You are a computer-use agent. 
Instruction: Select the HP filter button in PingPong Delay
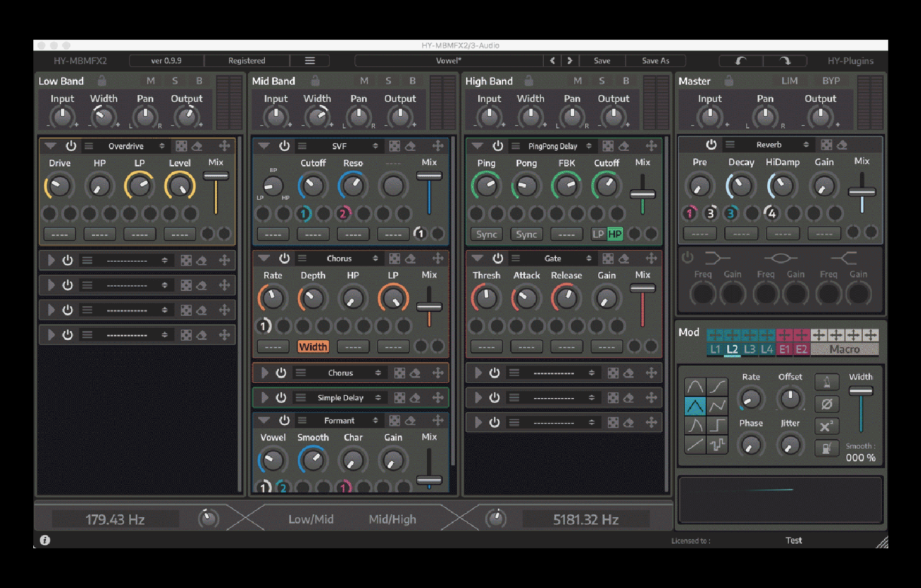pyautogui.click(x=614, y=234)
